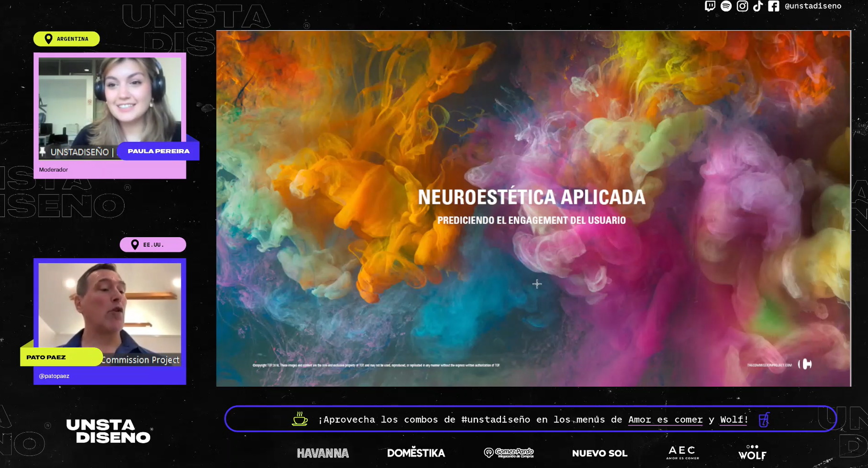
Task: Click the UNSTA DISEÑO logo at bottom left
Action: 109,431
